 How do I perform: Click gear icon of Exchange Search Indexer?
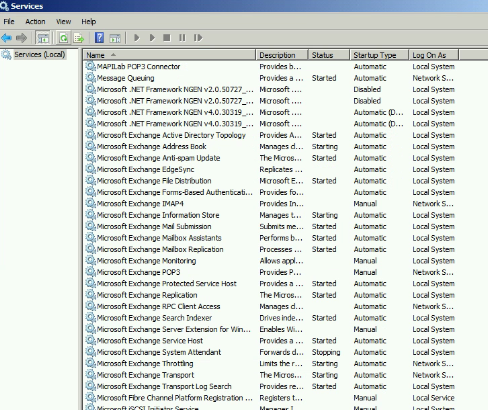pyautogui.click(x=90, y=317)
